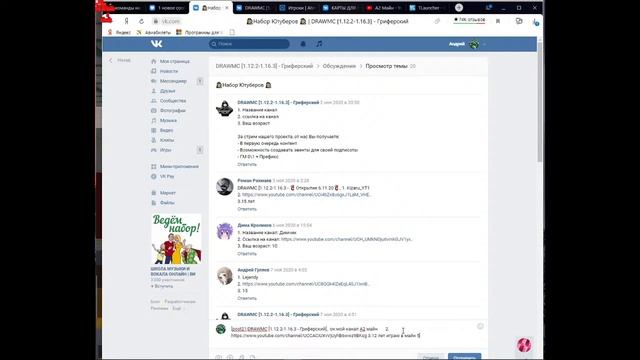Screen dimensions: 640x360
Task: Click the house icon beside Моя страница
Action: coord(153,61)
